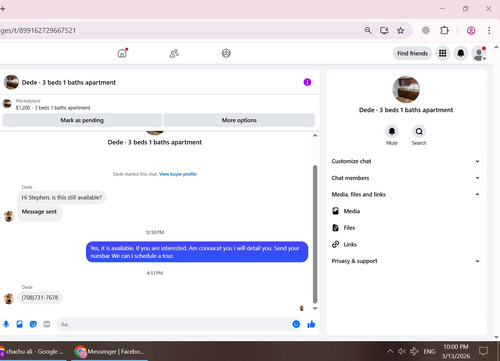
Task: Click the GIF icon in composer
Action: click(x=47, y=324)
